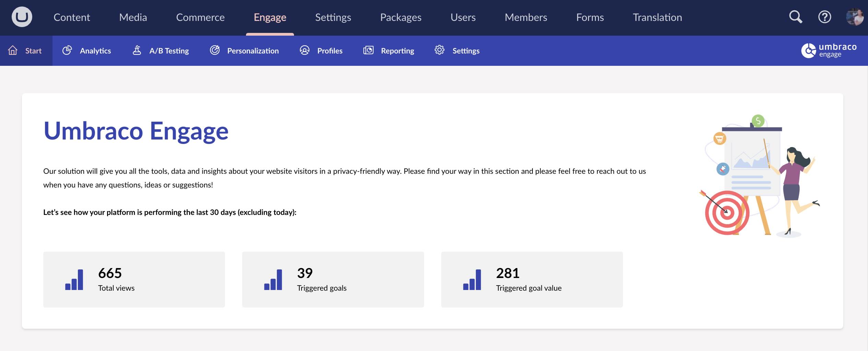Click the Triggered goals chart icon

click(272, 280)
